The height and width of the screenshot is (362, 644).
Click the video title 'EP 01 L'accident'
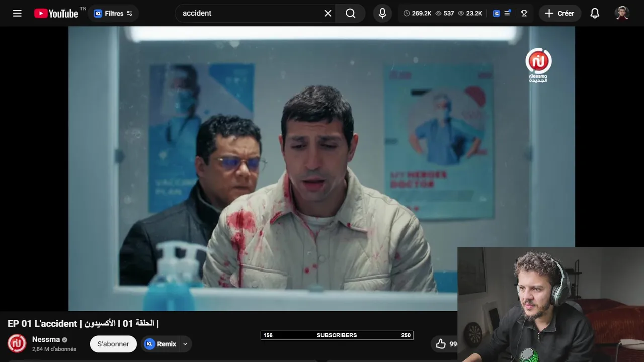coord(83,323)
